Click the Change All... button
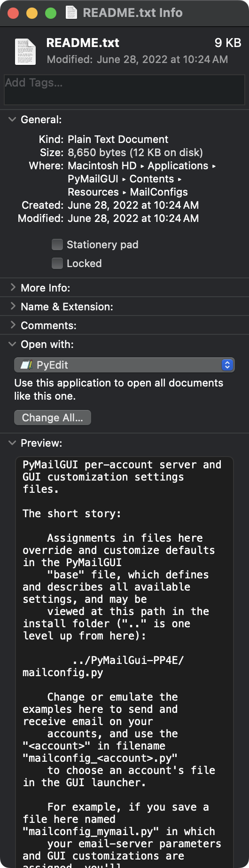The width and height of the screenshot is (249, 868). pos(53,418)
